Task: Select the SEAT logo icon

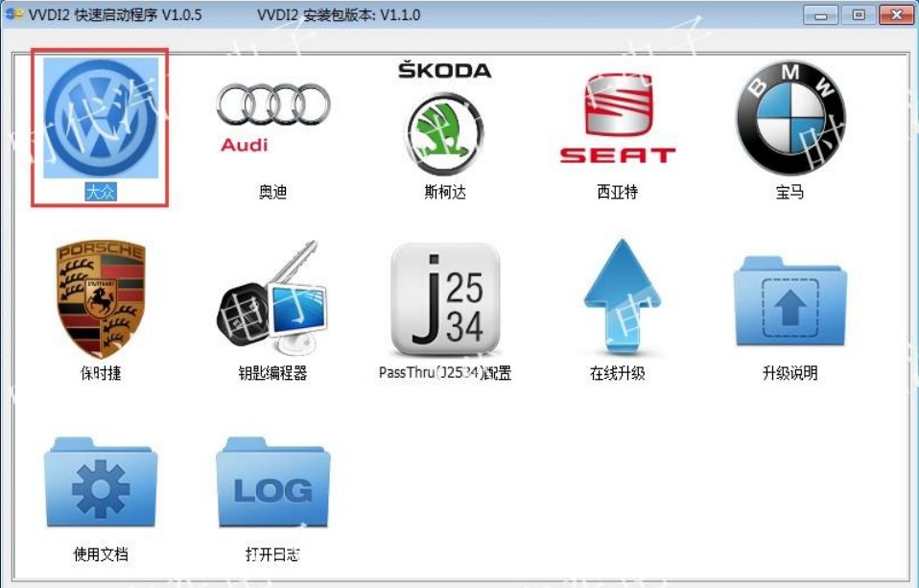Action: [x=618, y=118]
